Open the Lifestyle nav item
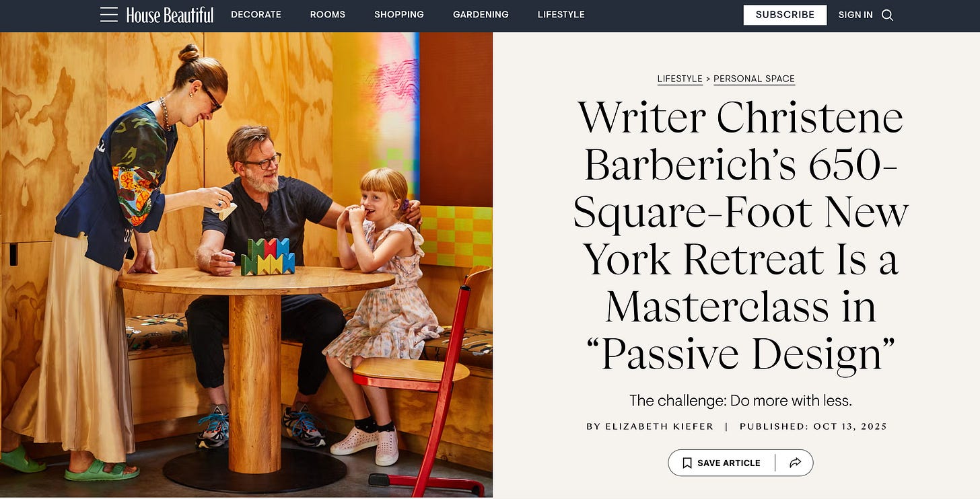The width and height of the screenshot is (980, 499). (x=561, y=15)
